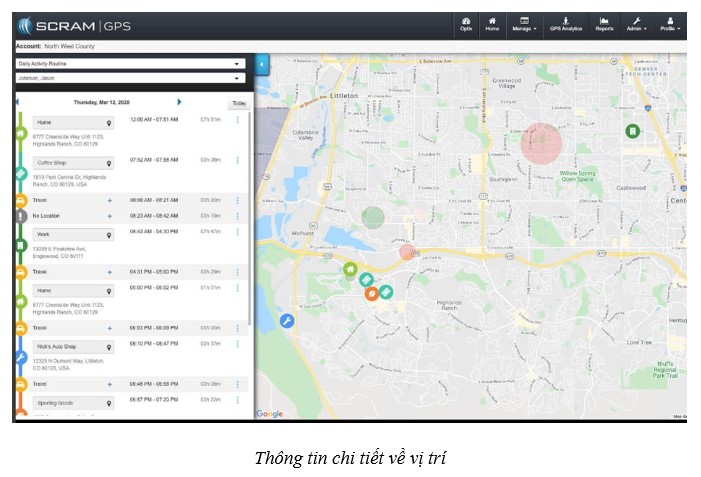Open options menu for 05:00 PM Home row
The height and width of the screenshot is (477, 701).
[x=237, y=288]
